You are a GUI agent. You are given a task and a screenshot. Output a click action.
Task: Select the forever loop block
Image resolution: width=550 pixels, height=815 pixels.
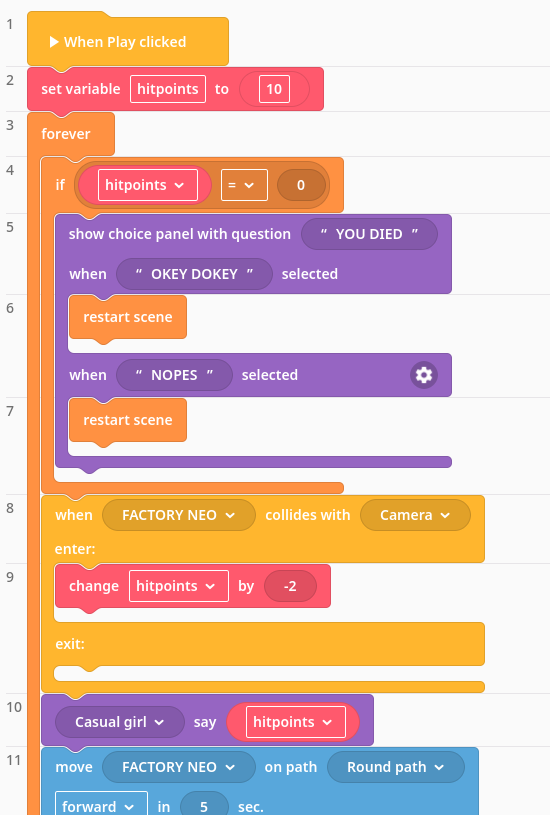click(66, 134)
